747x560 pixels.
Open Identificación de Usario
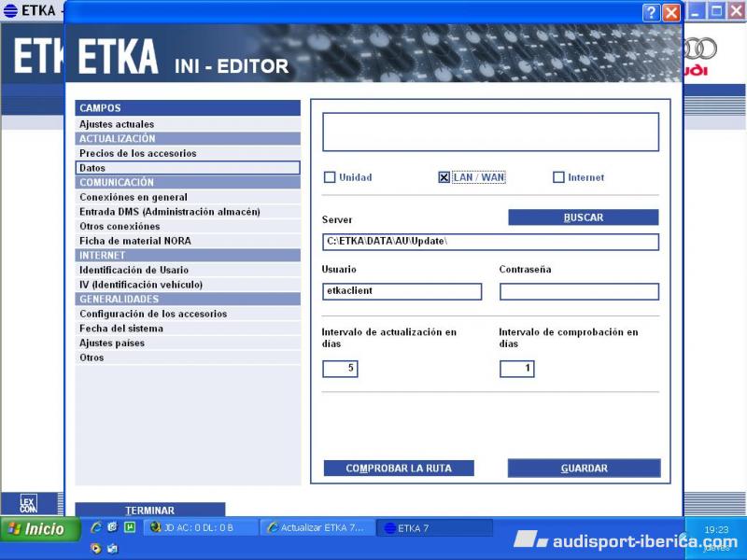coord(188,270)
